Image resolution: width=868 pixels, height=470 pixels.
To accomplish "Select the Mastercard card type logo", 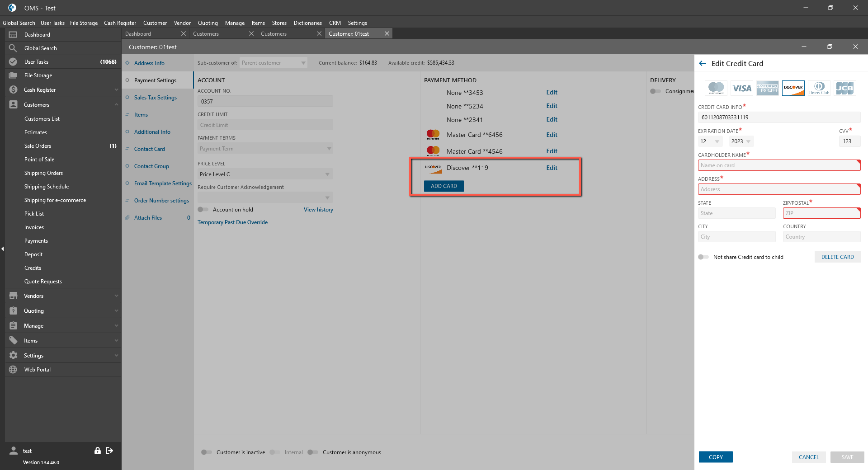I will click(x=716, y=88).
